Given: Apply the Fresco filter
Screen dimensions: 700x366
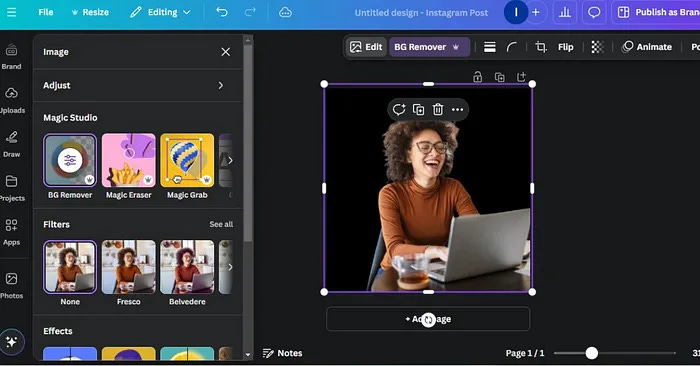Looking at the screenshot, I should [129, 267].
